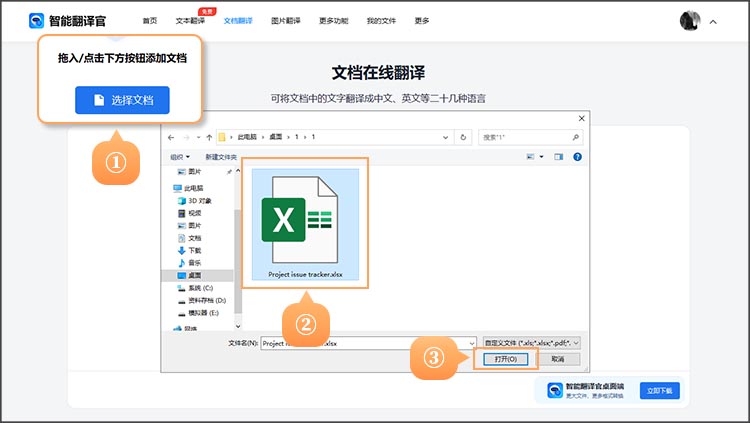Viewport: 750px width, 423px height.
Task: Select the 音乐 folder in sidebar
Action: click(195, 262)
